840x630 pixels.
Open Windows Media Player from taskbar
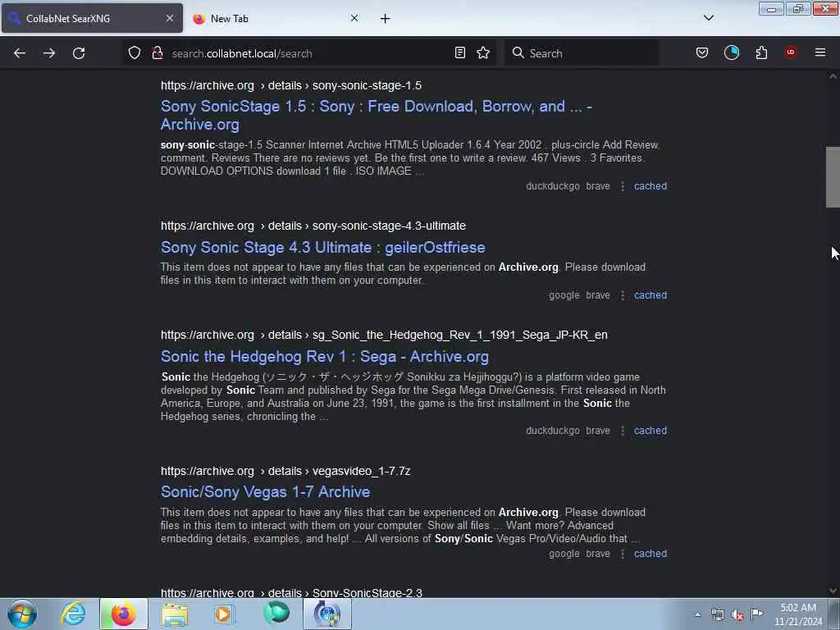click(224, 614)
